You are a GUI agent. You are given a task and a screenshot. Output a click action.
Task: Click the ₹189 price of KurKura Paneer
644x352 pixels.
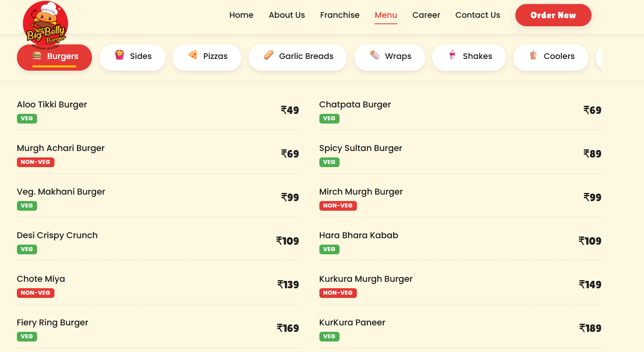[590, 328]
